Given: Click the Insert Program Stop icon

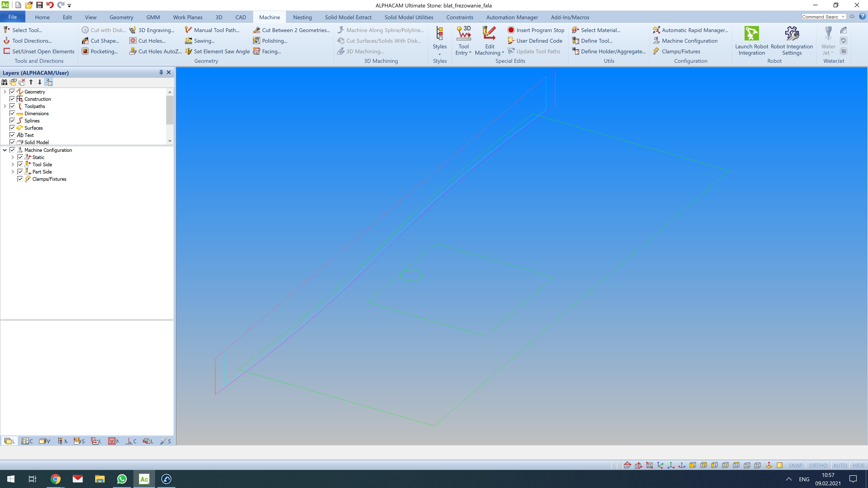Looking at the screenshot, I should (511, 30).
